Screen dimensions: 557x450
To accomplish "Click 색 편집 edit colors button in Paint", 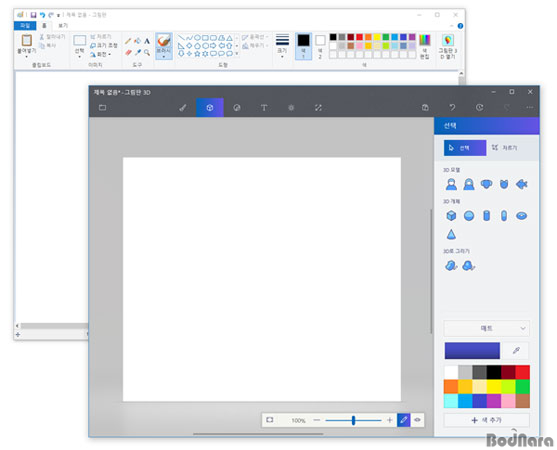I will (424, 46).
